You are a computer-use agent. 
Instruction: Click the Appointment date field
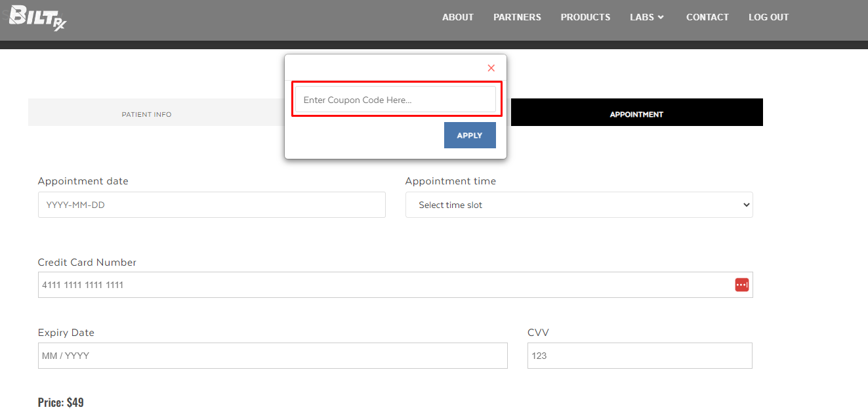(x=212, y=205)
